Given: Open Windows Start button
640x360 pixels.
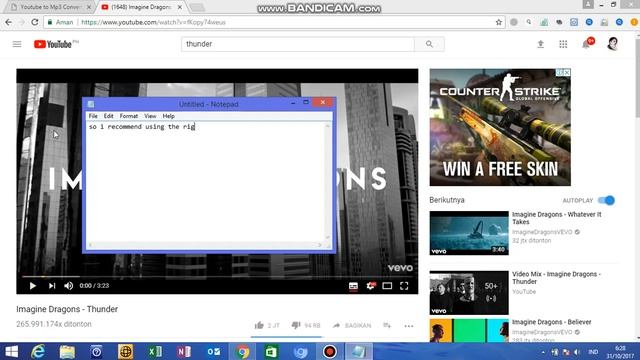Looking at the screenshot, I should pyautogui.click(x=11, y=351).
